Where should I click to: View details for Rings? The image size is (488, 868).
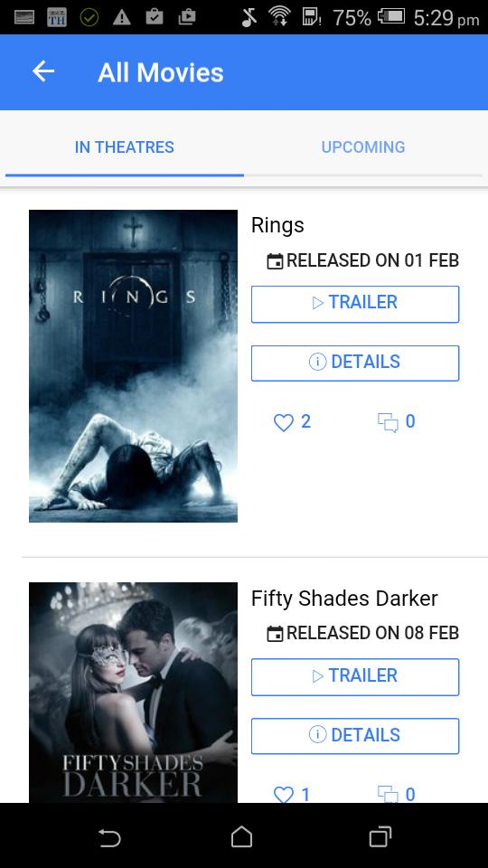click(355, 363)
